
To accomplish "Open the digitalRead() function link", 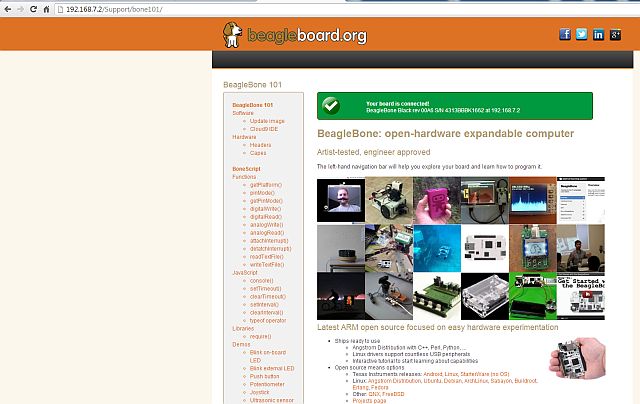I will [266, 217].
